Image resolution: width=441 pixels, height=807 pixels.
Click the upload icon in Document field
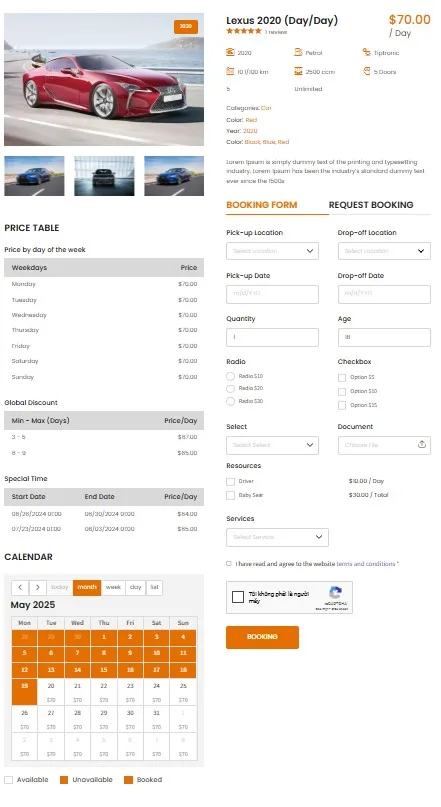pyautogui.click(x=421, y=444)
